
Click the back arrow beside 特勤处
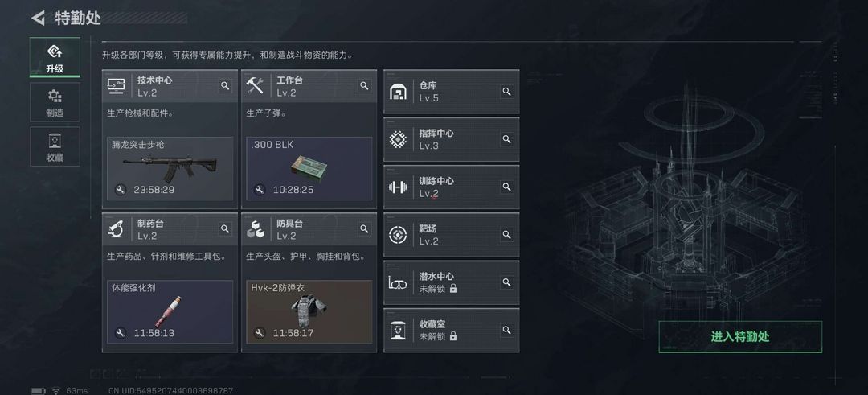39,18
